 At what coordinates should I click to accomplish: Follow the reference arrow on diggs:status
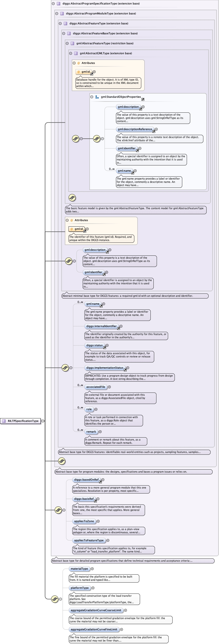[x=105, y=347]
